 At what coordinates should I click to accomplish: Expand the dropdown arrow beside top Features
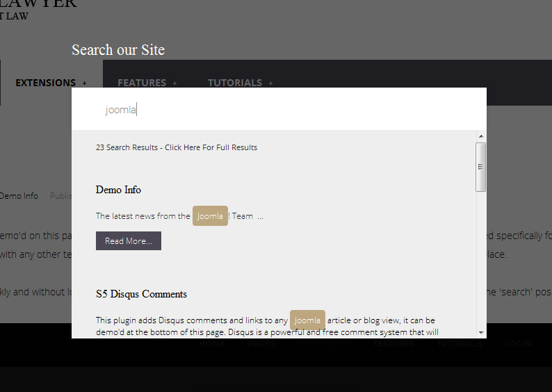174,83
